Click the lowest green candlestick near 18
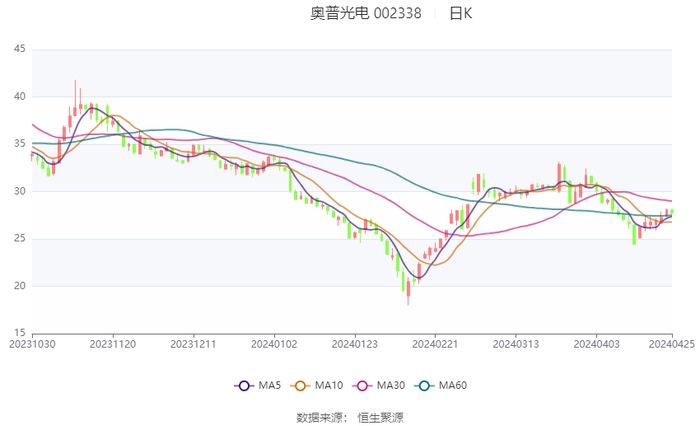This screenshot has width=700, height=426. pos(408,290)
